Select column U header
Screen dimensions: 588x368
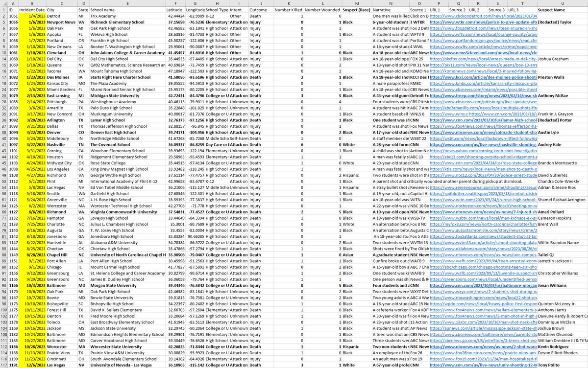[x=562, y=3]
